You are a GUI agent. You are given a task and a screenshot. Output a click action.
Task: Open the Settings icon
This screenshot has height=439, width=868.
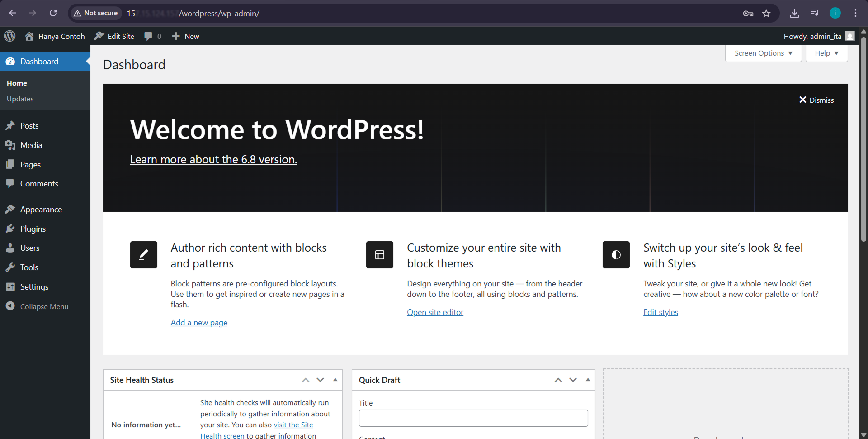click(x=10, y=286)
